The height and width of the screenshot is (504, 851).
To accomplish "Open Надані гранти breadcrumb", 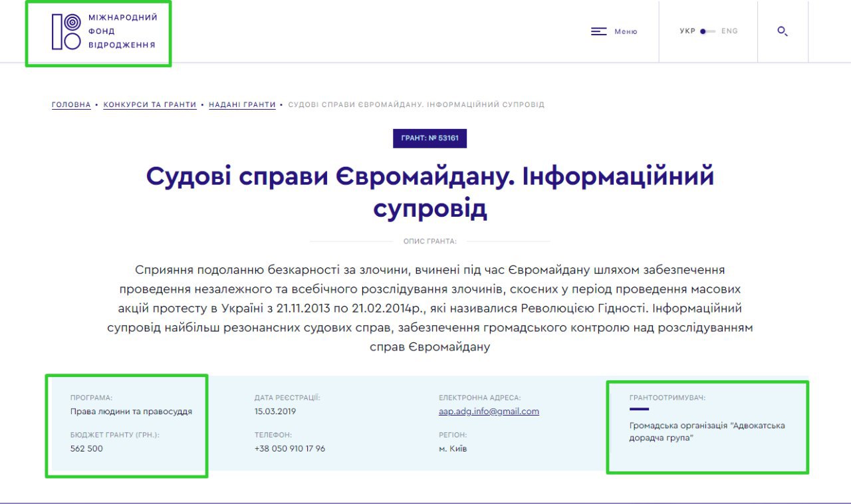I will pos(242,105).
